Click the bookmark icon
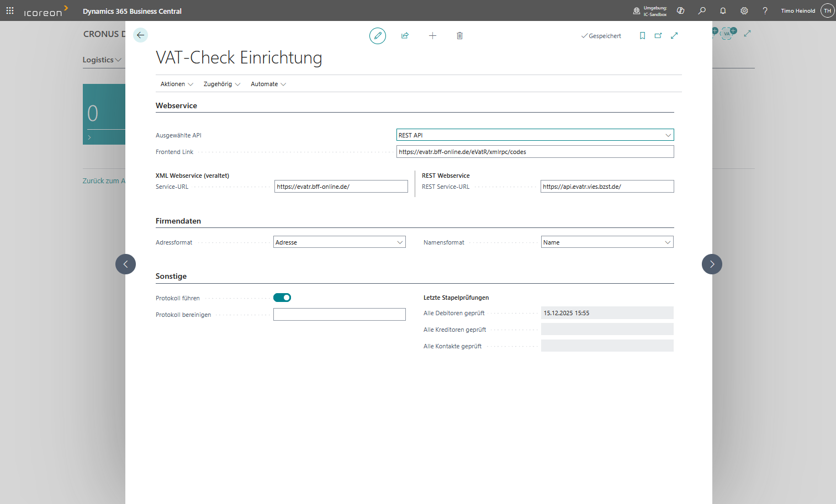 642,36
